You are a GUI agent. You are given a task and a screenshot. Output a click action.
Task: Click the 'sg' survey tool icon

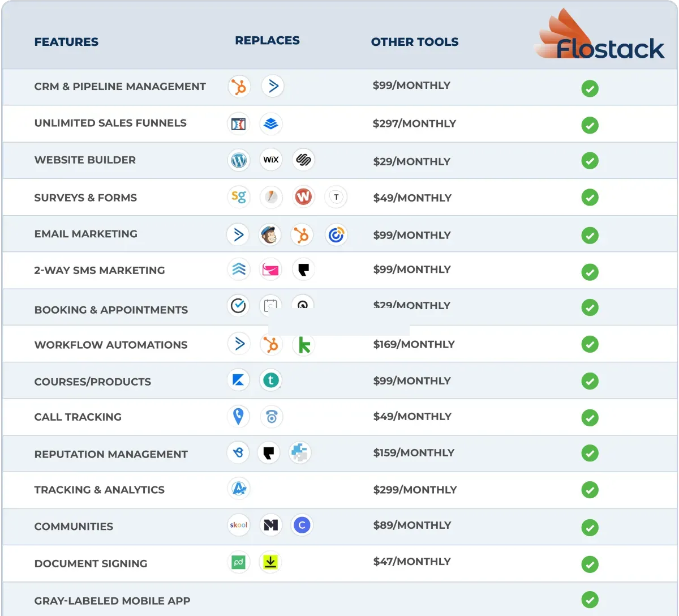click(x=238, y=196)
